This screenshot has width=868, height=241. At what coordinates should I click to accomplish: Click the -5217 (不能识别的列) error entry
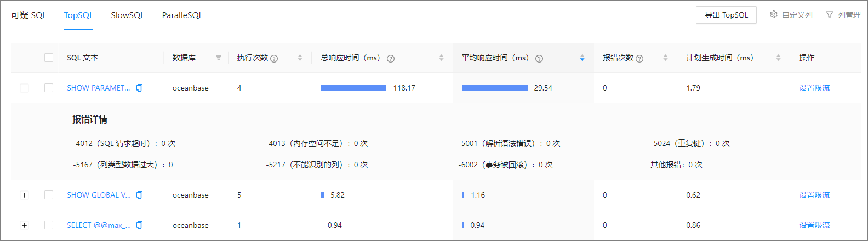pos(317,165)
